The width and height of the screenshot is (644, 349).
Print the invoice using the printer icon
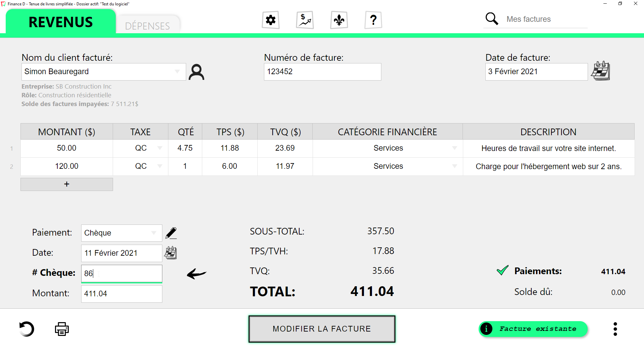coord(61,329)
